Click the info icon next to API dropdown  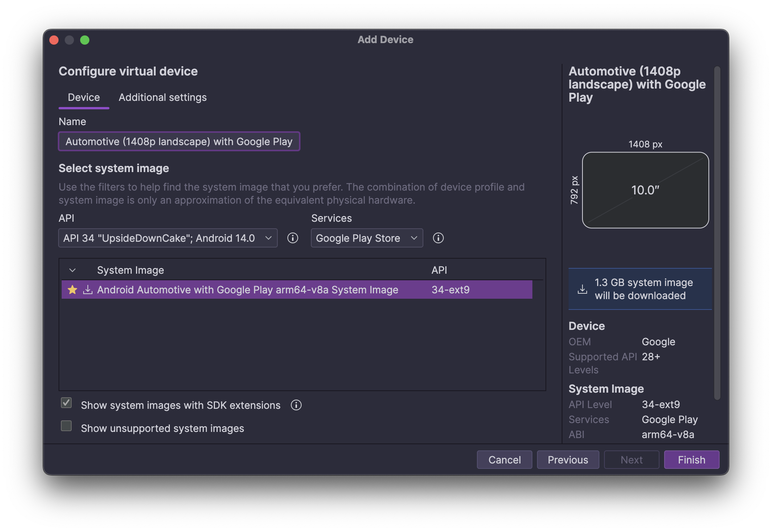[293, 238]
